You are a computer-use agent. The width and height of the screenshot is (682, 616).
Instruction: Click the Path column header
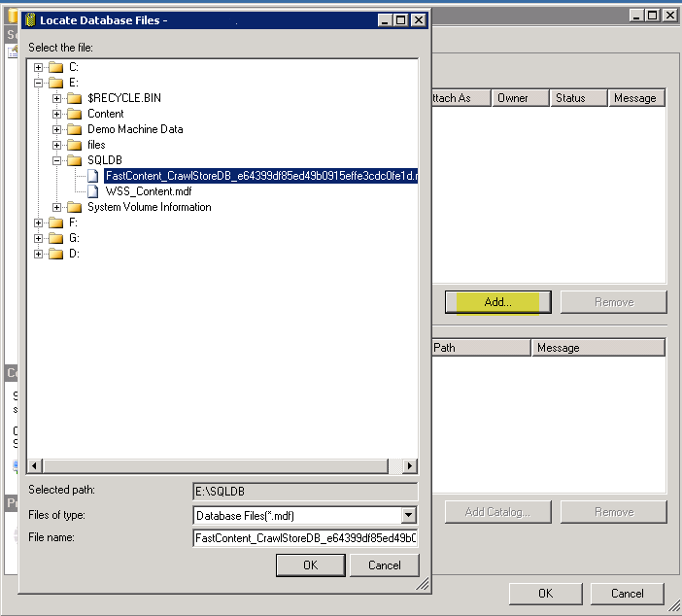(x=482, y=348)
